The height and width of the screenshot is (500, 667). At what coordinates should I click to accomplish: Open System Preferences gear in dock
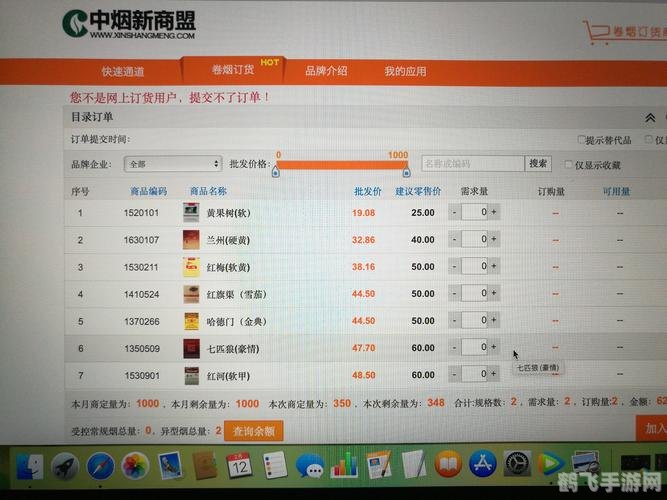coord(517,463)
